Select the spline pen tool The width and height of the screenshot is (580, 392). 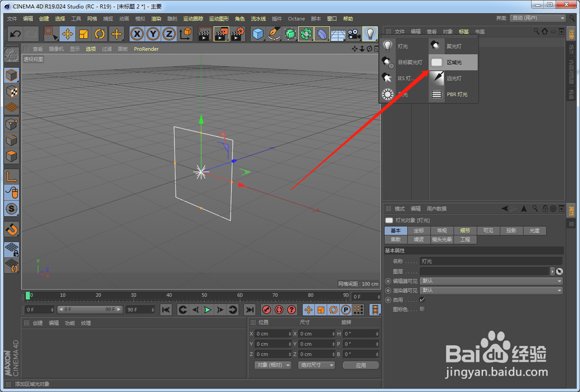(x=274, y=34)
